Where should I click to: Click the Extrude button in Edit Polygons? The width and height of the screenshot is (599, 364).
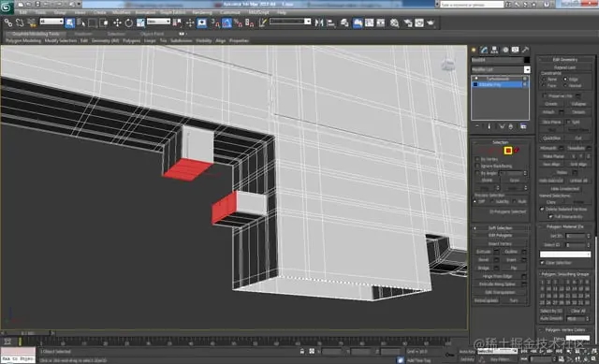coord(483,252)
